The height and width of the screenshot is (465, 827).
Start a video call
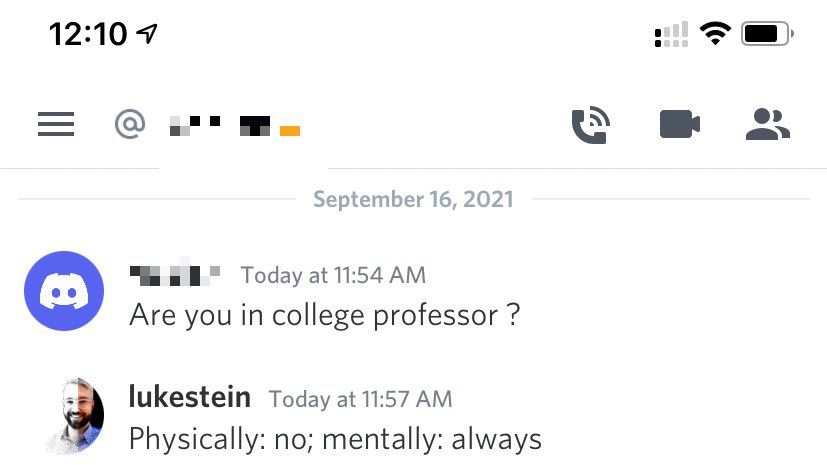coord(679,125)
